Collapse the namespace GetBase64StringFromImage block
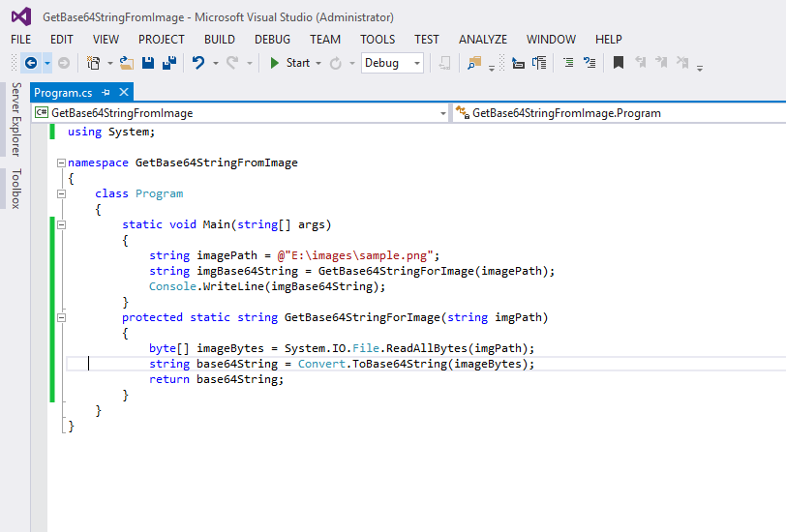Screen dimensions: 786x532 pos(62,163)
